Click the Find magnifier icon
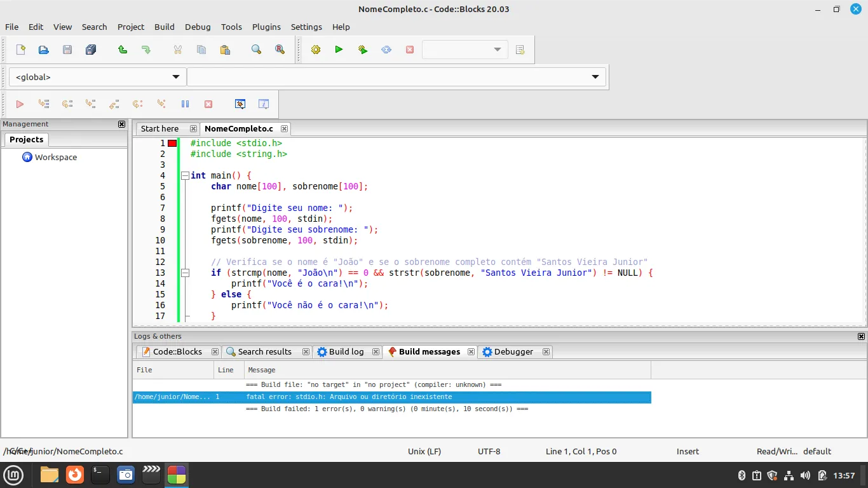868x488 pixels. click(256, 50)
